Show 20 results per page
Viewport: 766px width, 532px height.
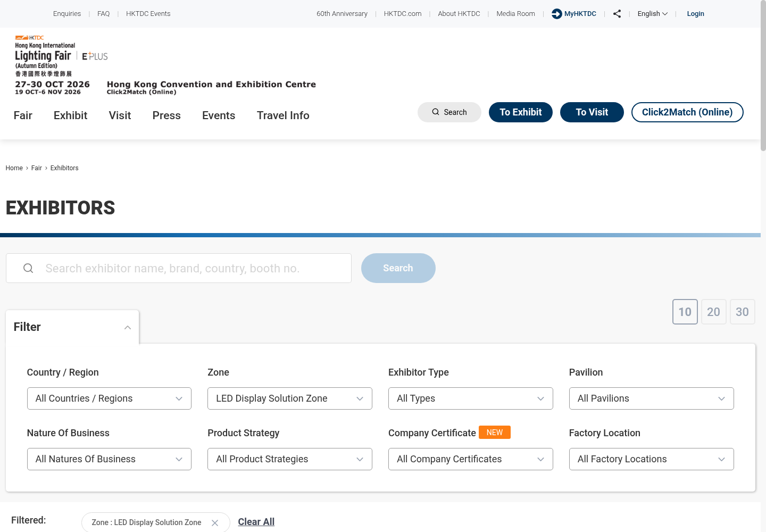coord(714,312)
